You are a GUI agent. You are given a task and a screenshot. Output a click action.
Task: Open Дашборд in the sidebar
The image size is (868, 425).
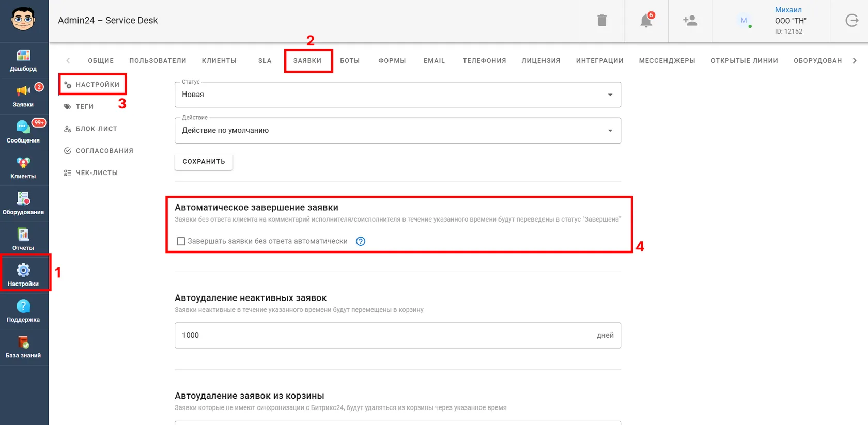[x=23, y=60]
